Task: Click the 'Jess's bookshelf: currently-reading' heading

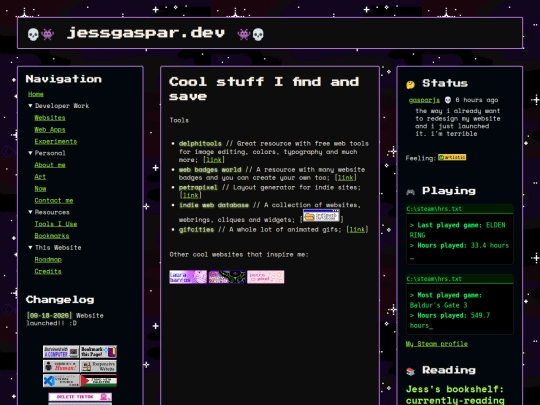Action: click(455, 395)
